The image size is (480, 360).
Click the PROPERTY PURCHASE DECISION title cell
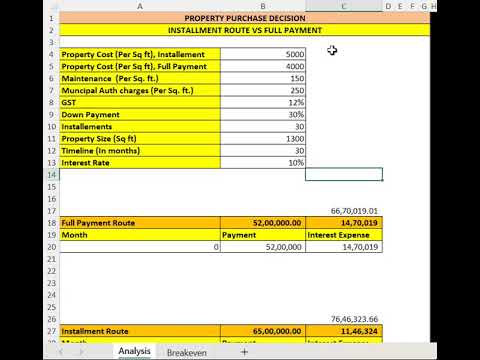pyautogui.click(x=245, y=18)
